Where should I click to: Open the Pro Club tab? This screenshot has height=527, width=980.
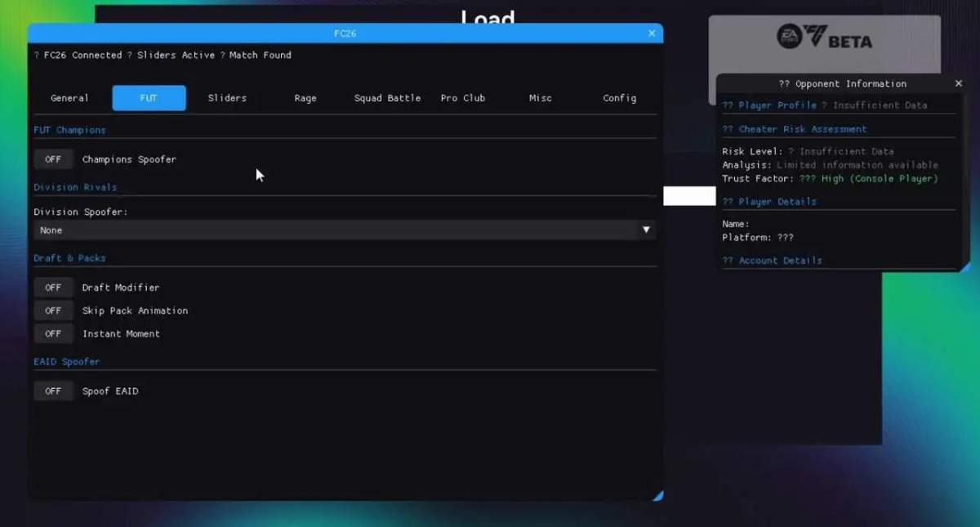pyautogui.click(x=462, y=98)
